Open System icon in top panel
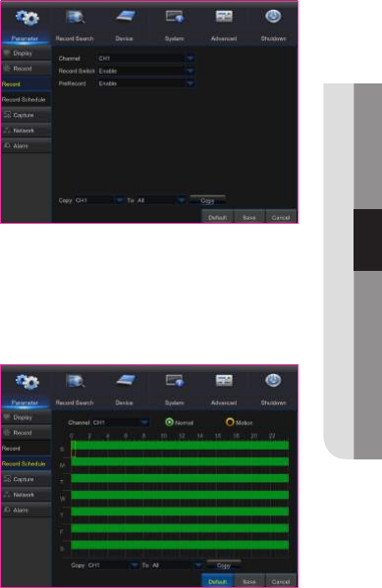The height and width of the screenshot is (588, 382). coord(175,18)
